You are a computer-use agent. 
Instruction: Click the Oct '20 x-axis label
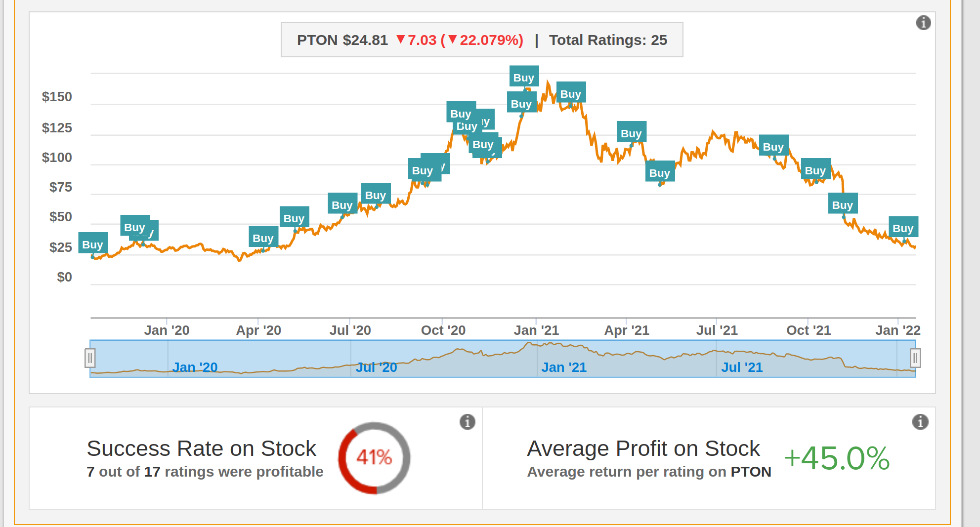(443, 330)
